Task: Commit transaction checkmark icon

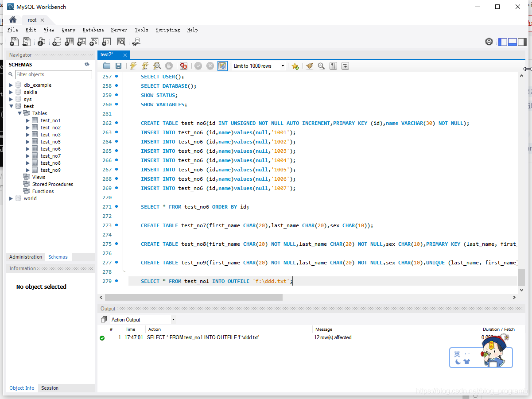Action: [198, 66]
